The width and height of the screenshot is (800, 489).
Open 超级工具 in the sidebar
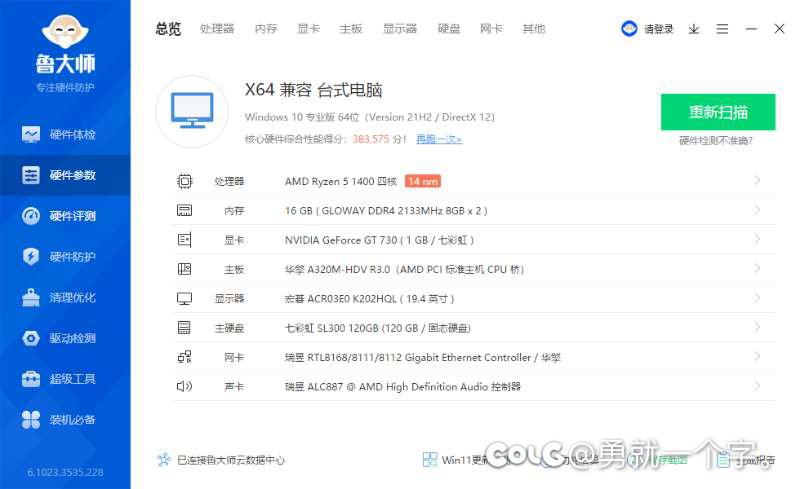click(x=65, y=379)
